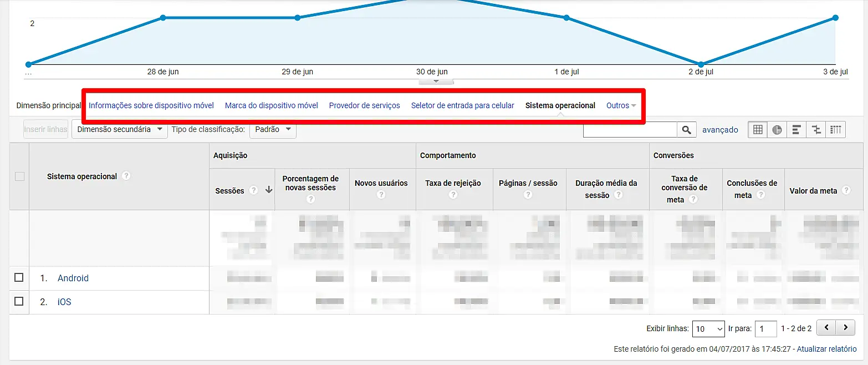This screenshot has height=365, width=868.
Task: Select Provedor de serviços dimension
Action: click(x=365, y=105)
